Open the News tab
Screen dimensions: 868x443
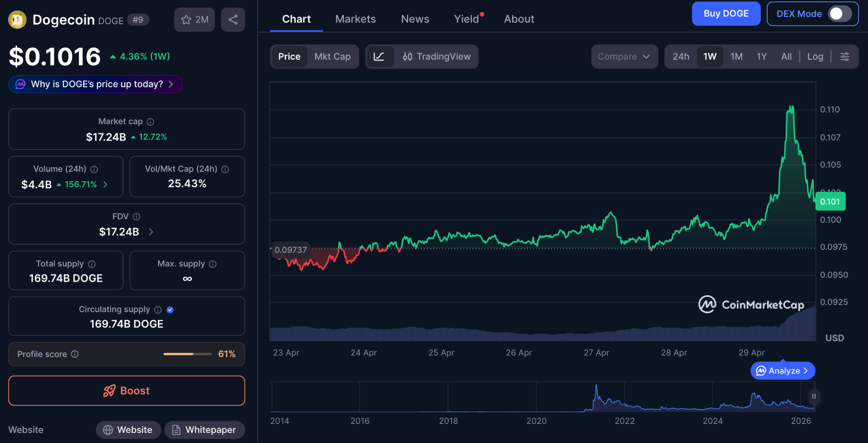(x=415, y=19)
